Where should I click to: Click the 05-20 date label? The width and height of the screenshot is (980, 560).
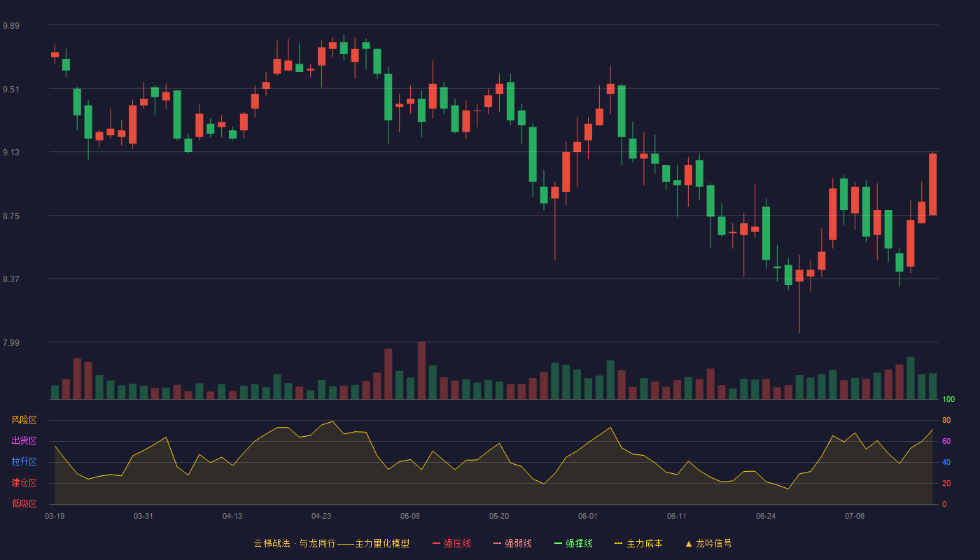(499, 516)
